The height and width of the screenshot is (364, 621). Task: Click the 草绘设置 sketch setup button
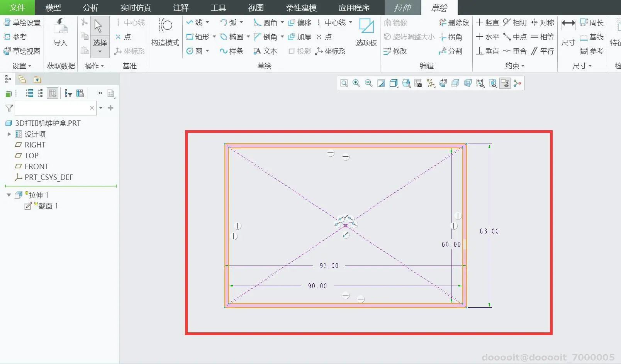(22, 23)
